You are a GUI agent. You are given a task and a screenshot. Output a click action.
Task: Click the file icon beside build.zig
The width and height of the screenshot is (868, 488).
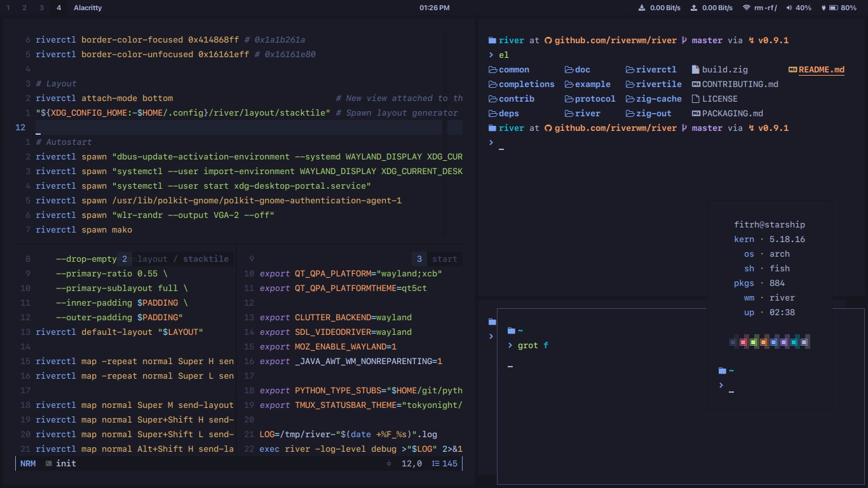click(x=695, y=69)
